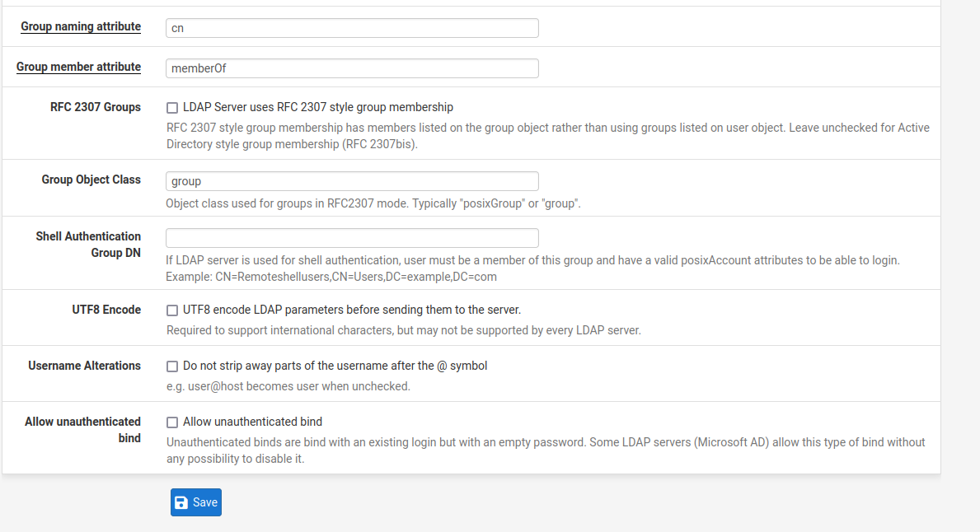This screenshot has height=532, width=980.
Task: Click the 'Shell Authentication Group DN' label
Action: [88, 245]
